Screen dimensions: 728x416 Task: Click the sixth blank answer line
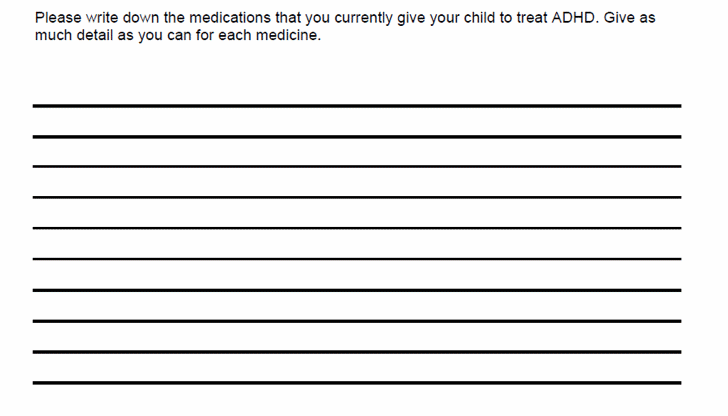coord(356,259)
